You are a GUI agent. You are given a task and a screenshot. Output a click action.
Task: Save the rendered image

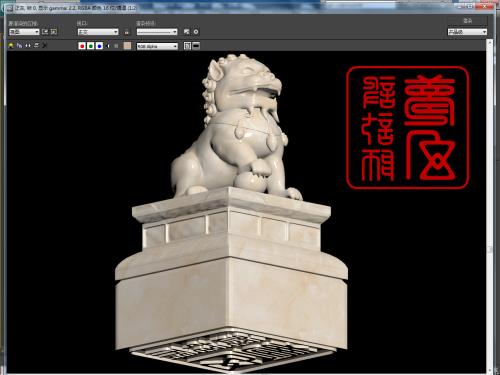click(x=11, y=46)
